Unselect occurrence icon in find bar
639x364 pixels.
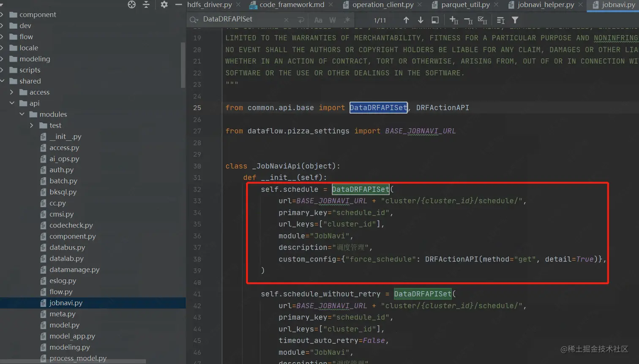tap(468, 20)
